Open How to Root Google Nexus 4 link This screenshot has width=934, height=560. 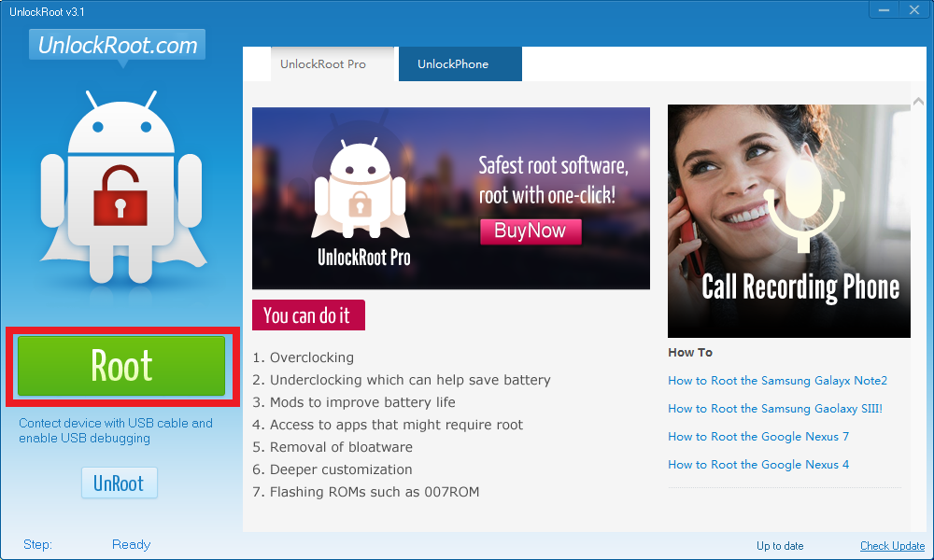758,464
